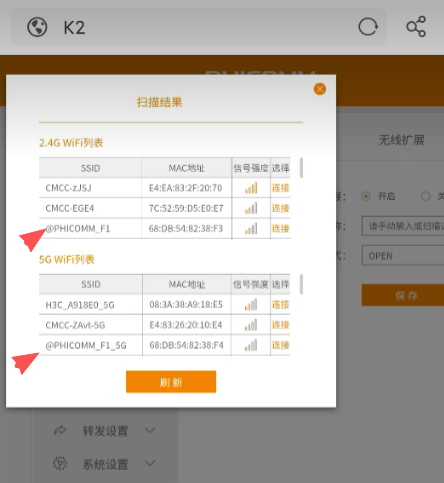The image size is (444, 483).
Task: Select the CMCC-zJSJ SSID cell
Action: (x=90, y=188)
